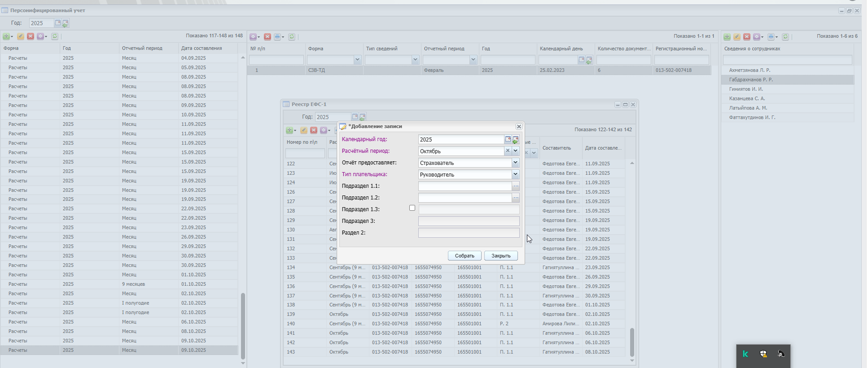Click the green add icon in employees panel toolbar
Viewport: 868px width, 368px height.
[727, 37]
